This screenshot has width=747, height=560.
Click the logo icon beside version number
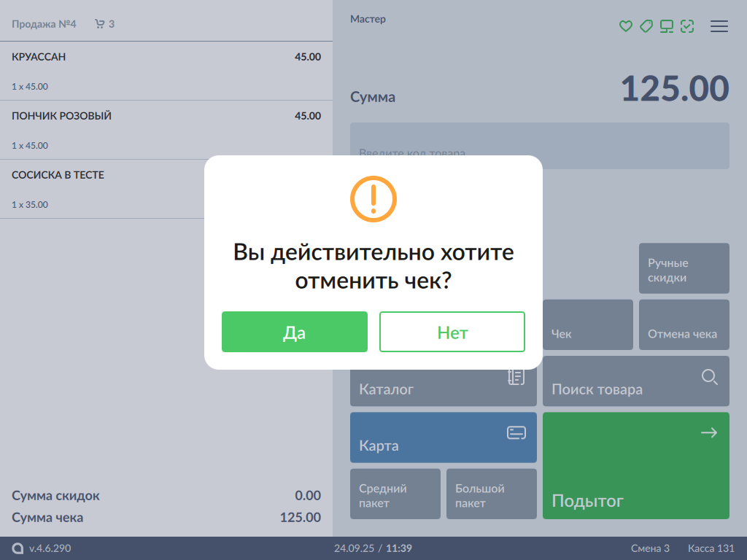[x=18, y=548]
